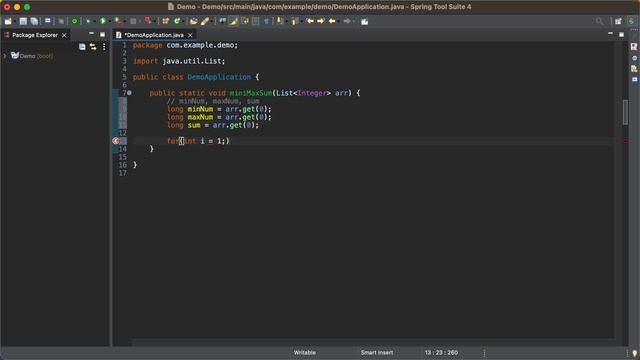The width and height of the screenshot is (640, 360).
Task: Click cursor position '13 : 23 : 260'
Action: pos(441,353)
